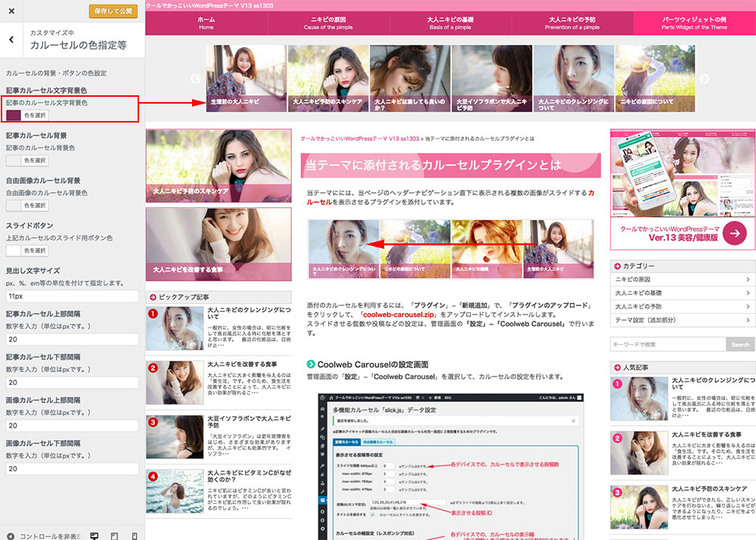Open the ホーム Home menu item
Image resolution: width=756 pixels, height=540 pixels.
tap(206, 23)
